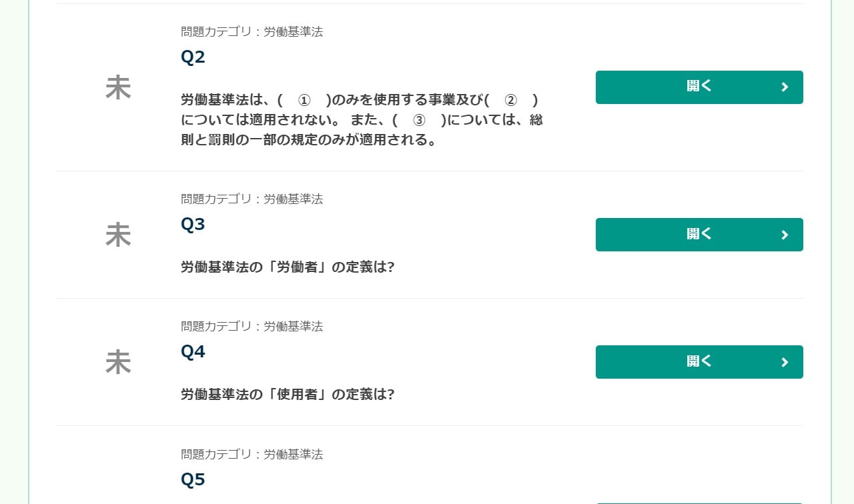This screenshot has width=854, height=504.
Task: Click the 問題カテゴリ label above Q2
Action: pos(252,32)
